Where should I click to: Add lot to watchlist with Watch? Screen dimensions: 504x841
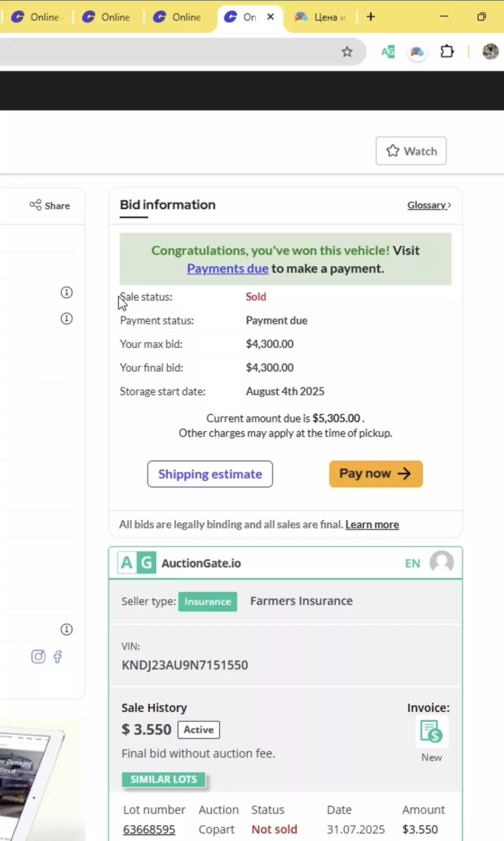[x=411, y=151]
